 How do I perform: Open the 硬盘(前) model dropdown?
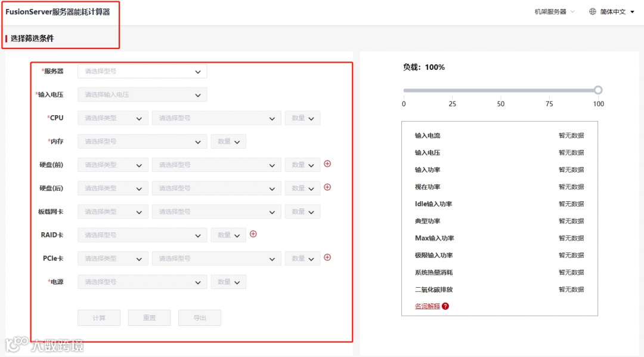(x=216, y=165)
